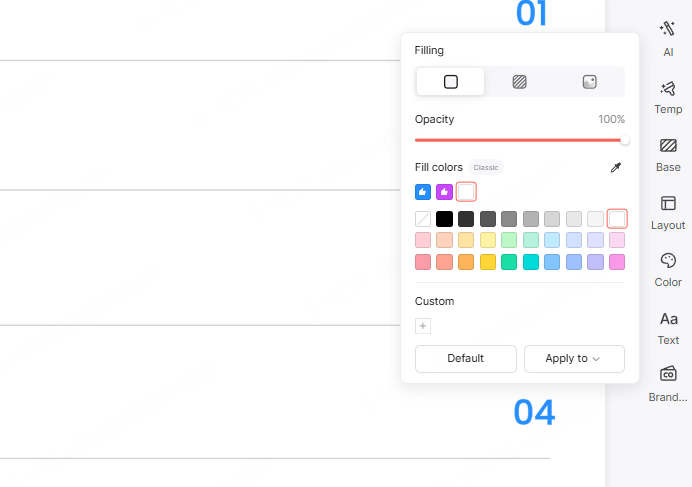Add a custom color with plus
692x487 pixels.
coord(423,326)
